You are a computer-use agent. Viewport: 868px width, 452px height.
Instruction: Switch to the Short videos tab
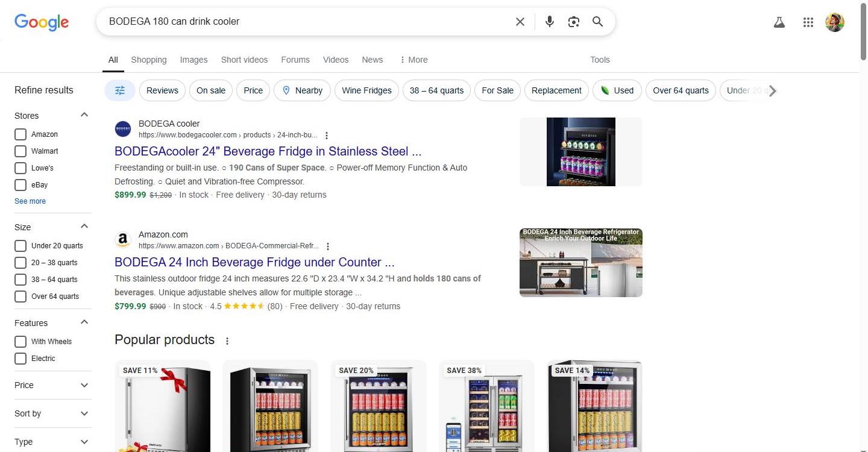(244, 60)
